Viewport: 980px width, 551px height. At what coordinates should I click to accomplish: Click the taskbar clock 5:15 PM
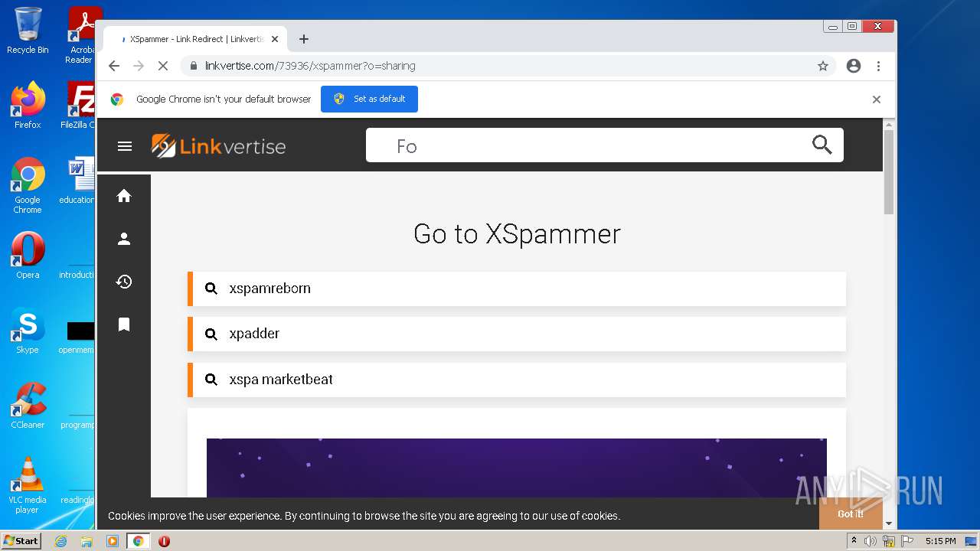tap(940, 541)
